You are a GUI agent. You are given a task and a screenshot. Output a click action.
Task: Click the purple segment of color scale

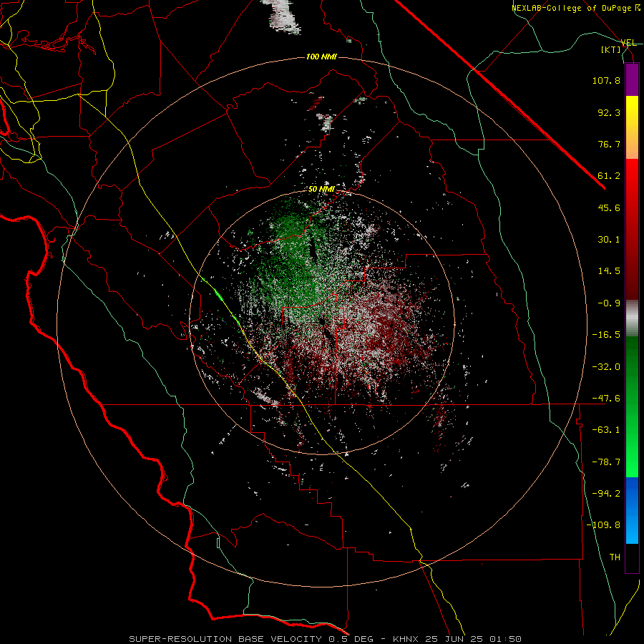(632, 80)
